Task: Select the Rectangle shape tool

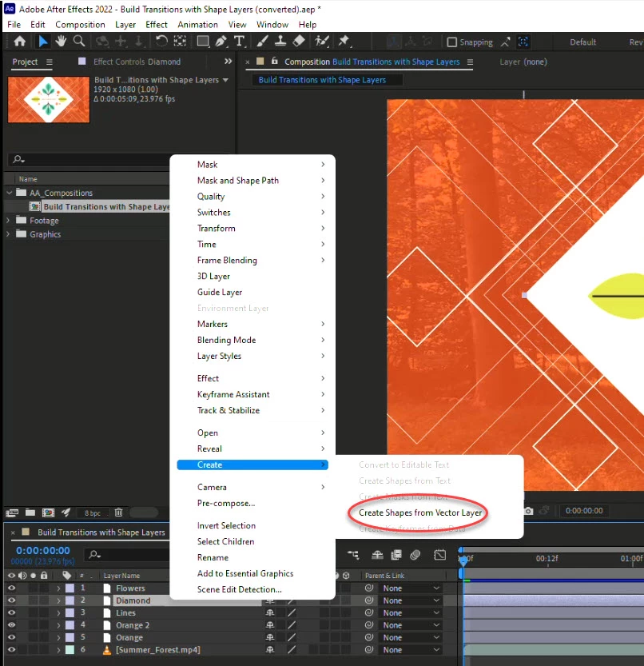Action: click(203, 42)
